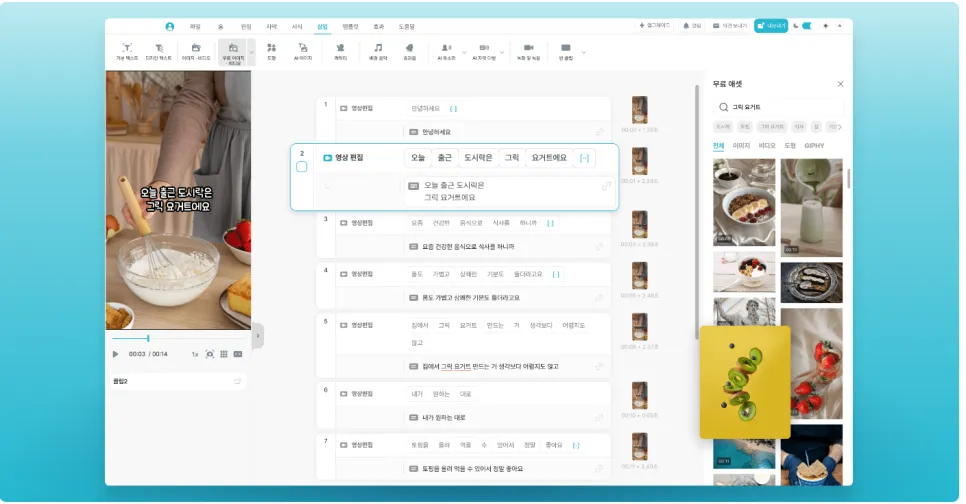Open the character insert tool
The height and width of the screenshot is (504, 966).
click(x=340, y=52)
